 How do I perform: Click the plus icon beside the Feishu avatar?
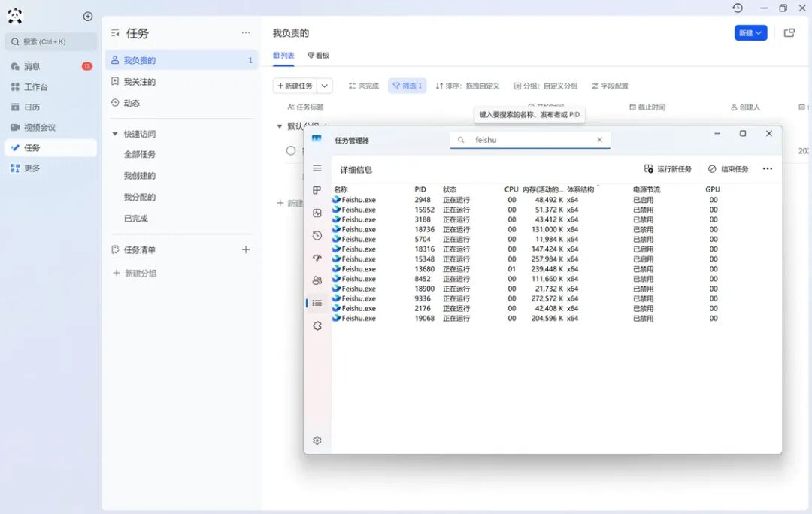point(88,17)
